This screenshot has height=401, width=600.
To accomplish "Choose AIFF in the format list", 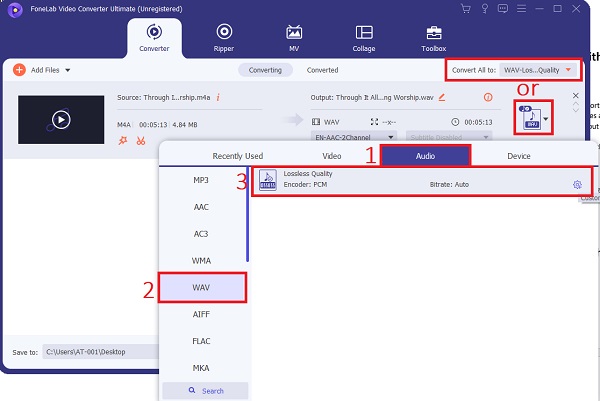I will [x=201, y=314].
